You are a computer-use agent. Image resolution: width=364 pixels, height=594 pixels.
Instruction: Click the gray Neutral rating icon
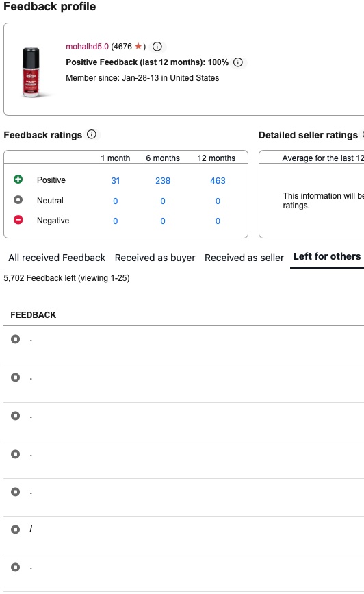(x=18, y=199)
